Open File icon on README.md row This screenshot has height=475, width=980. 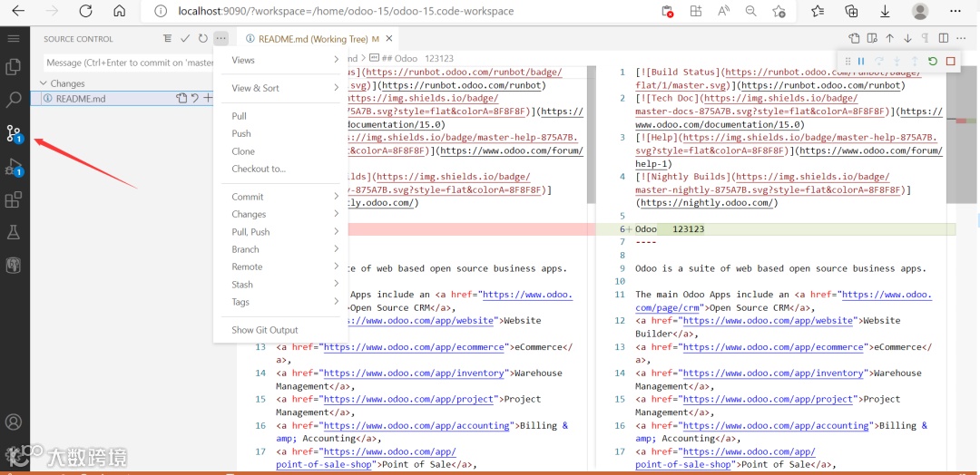[x=181, y=98]
